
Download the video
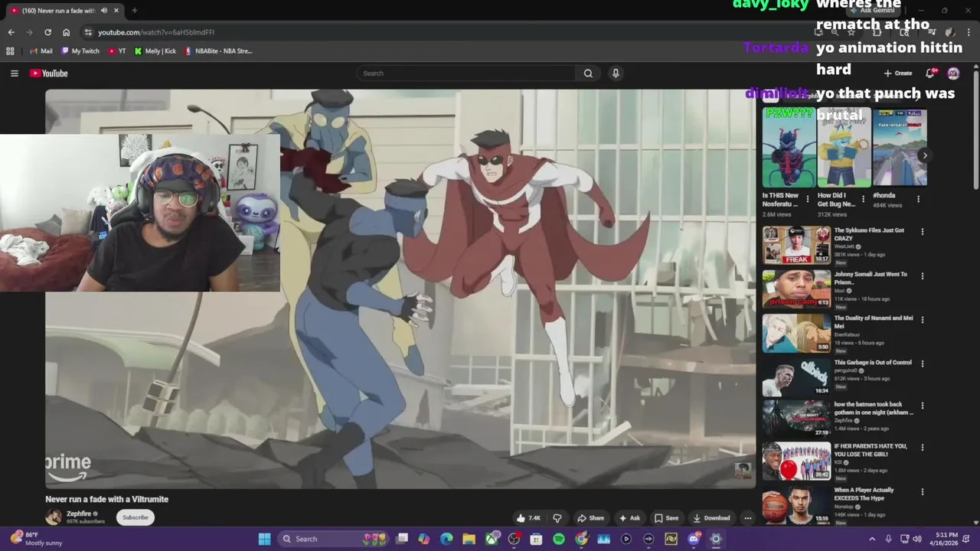click(x=713, y=518)
